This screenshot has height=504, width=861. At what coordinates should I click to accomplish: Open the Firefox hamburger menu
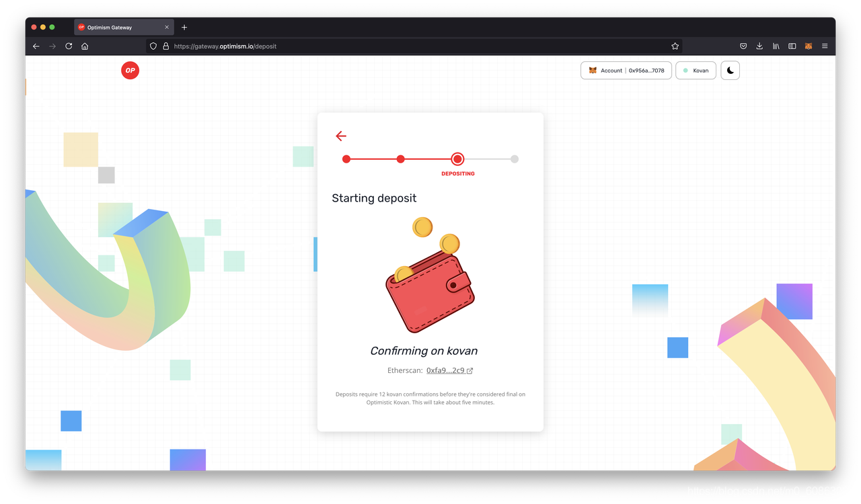point(825,46)
